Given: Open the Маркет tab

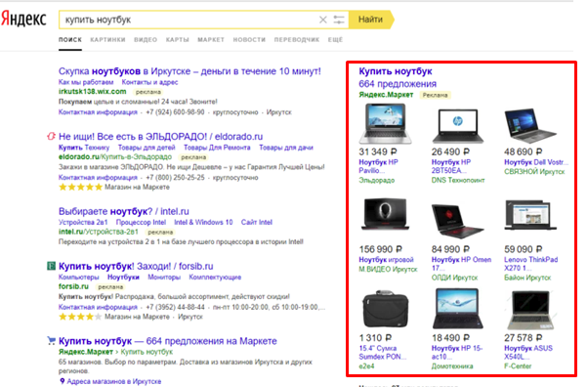Looking at the screenshot, I should pos(211,40).
